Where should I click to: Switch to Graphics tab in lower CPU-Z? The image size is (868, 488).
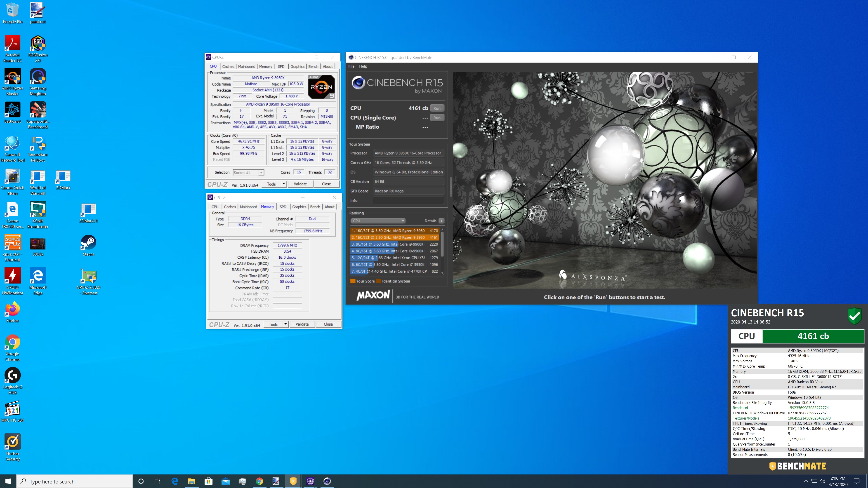299,207
